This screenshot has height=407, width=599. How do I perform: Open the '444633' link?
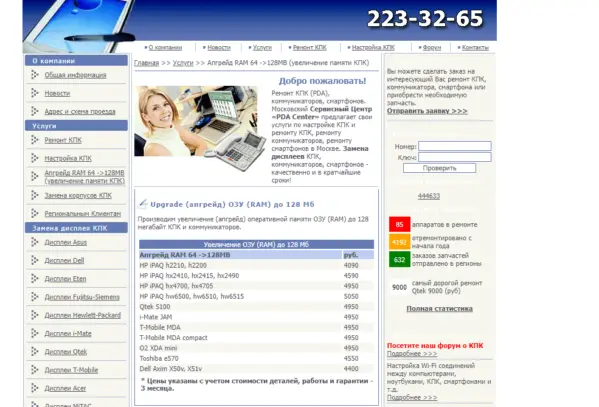tap(429, 196)
